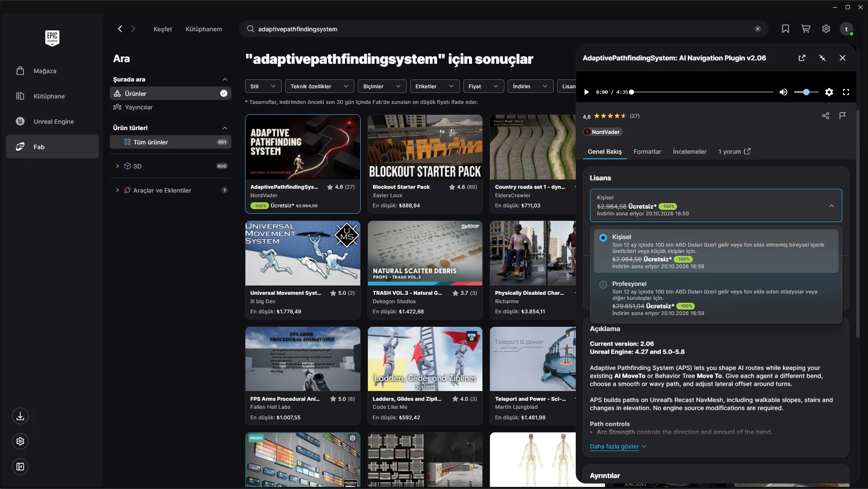The height and width of the screenshot is (489, 868).
Task: Open the 1 yorum external link
Action: (x=734, y=152)
